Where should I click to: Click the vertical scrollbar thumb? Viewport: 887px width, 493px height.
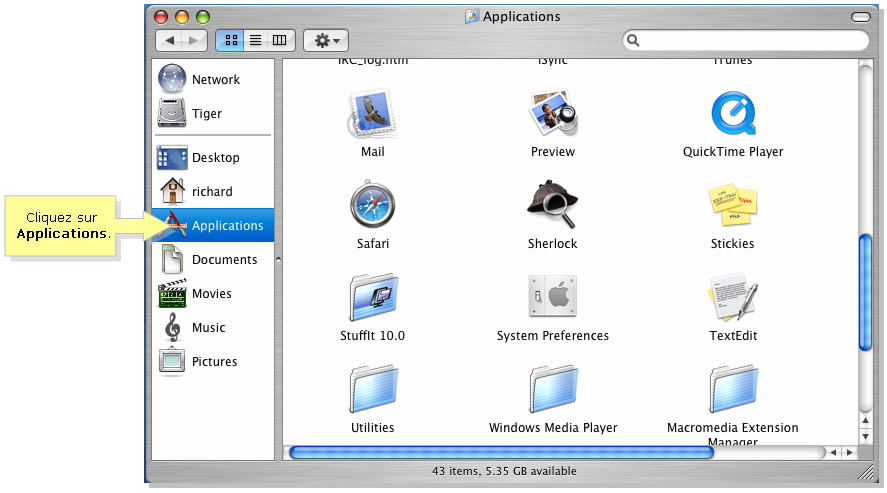[x=866, y=292]
